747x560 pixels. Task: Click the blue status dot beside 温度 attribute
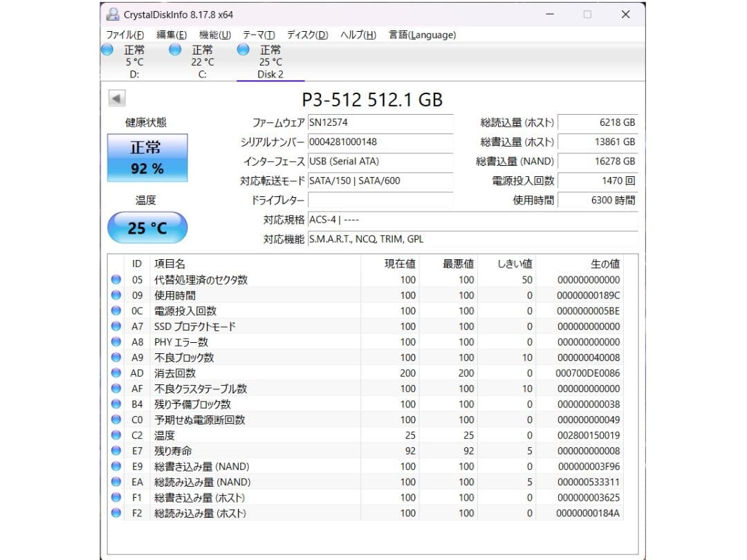(115, 435)
